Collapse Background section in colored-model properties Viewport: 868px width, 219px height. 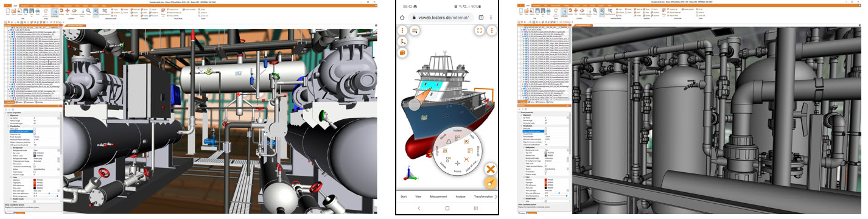pos(10,148)
